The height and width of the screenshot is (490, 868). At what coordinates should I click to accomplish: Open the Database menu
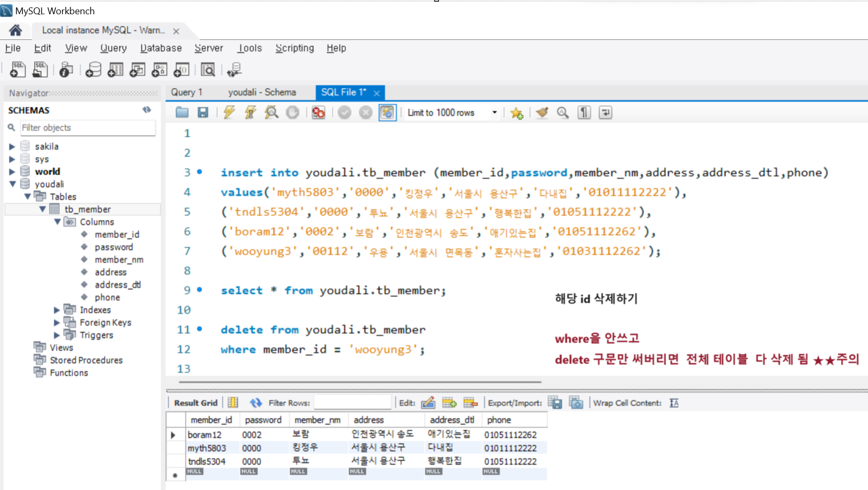(161, 48)
